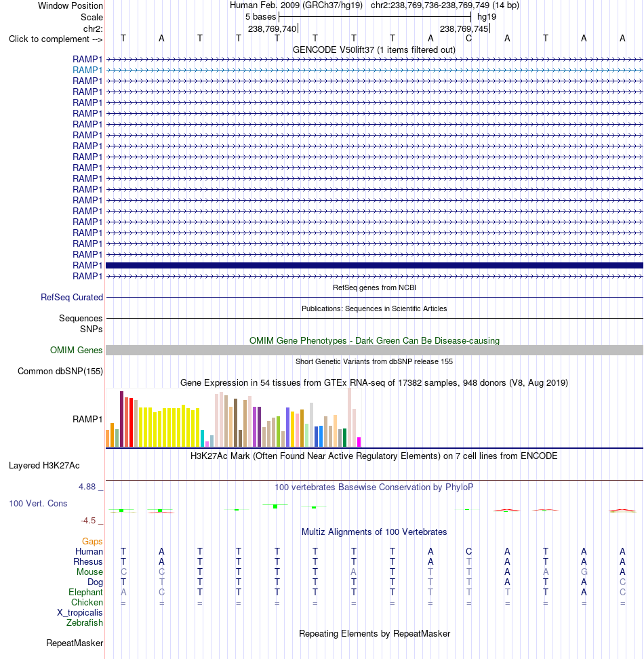This screenshot has width=644, height=659.
Task: Open the 'Gene Expression in 54 tissues' GTEx title
Action: (374, 382)
